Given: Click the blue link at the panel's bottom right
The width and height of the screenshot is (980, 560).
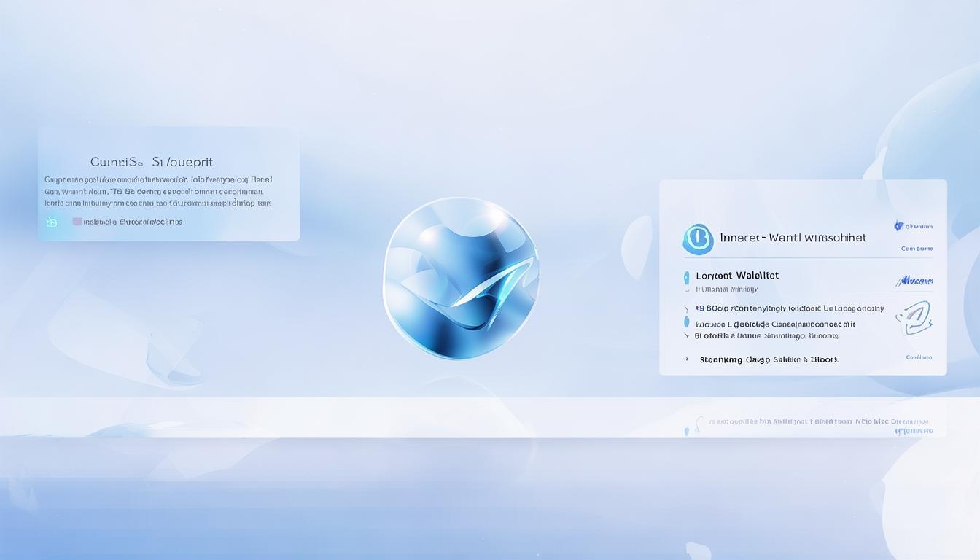Looking at the screenshot, I should 919,357.
